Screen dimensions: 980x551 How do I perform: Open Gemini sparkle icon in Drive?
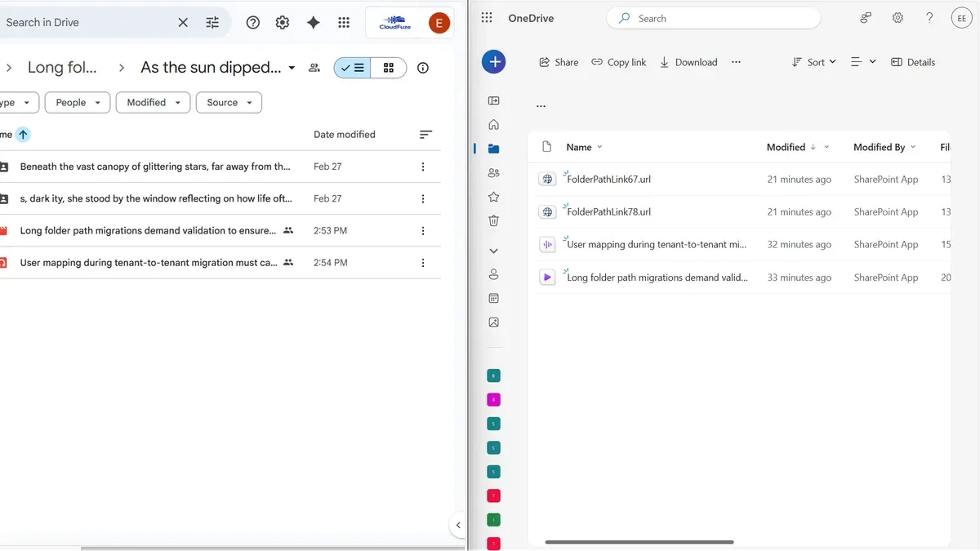tap(314, 23)
